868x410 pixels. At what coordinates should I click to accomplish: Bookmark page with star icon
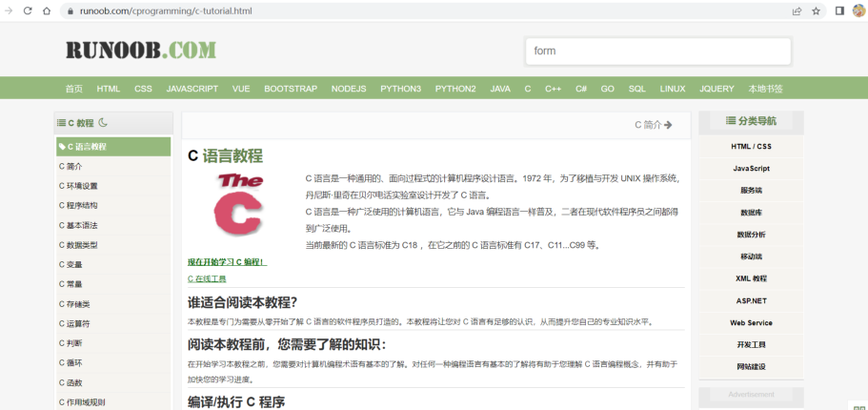pyautogui.click(x=816, y=11)
